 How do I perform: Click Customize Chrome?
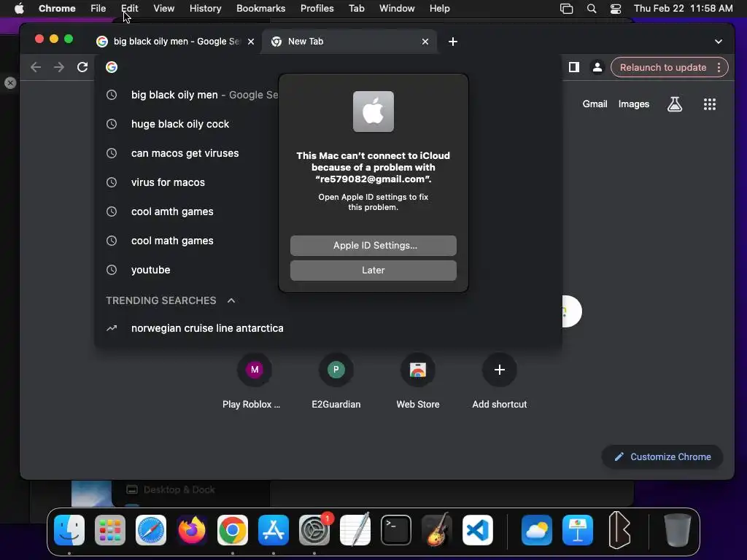pos(662,456)
